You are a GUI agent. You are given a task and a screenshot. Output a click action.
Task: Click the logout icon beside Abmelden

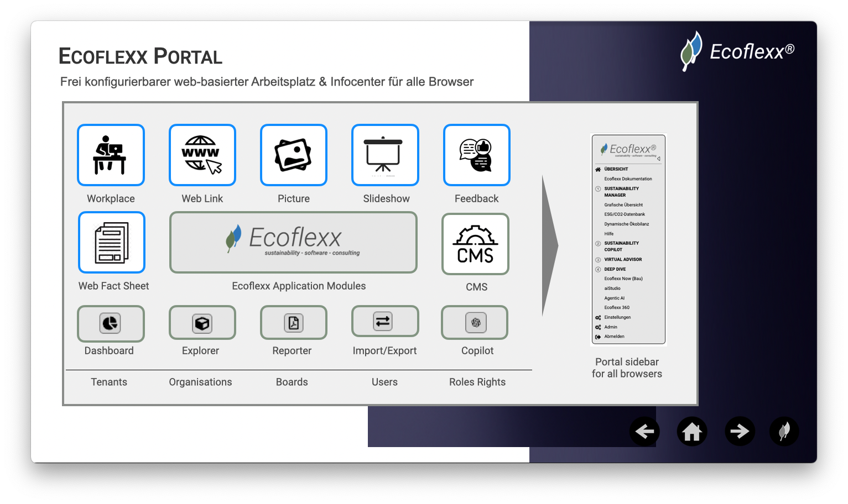[x=598, y=337]
